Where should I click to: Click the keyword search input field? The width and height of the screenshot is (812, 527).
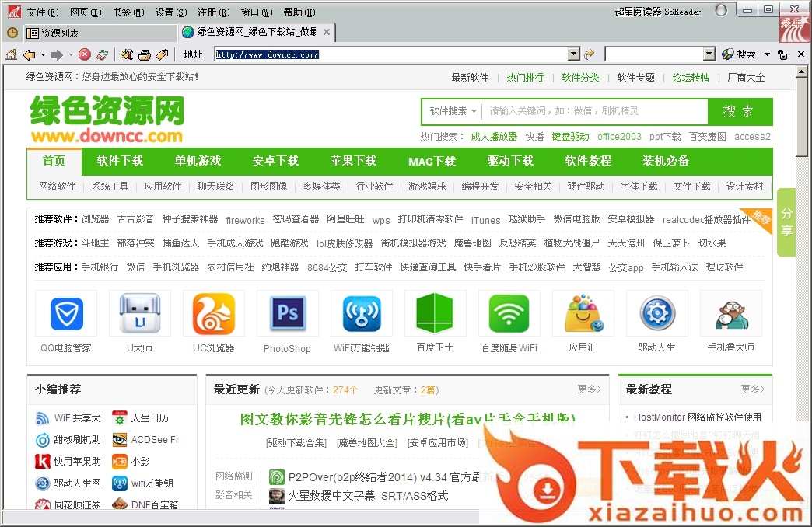pyautogui.click(x=595, y=111)
